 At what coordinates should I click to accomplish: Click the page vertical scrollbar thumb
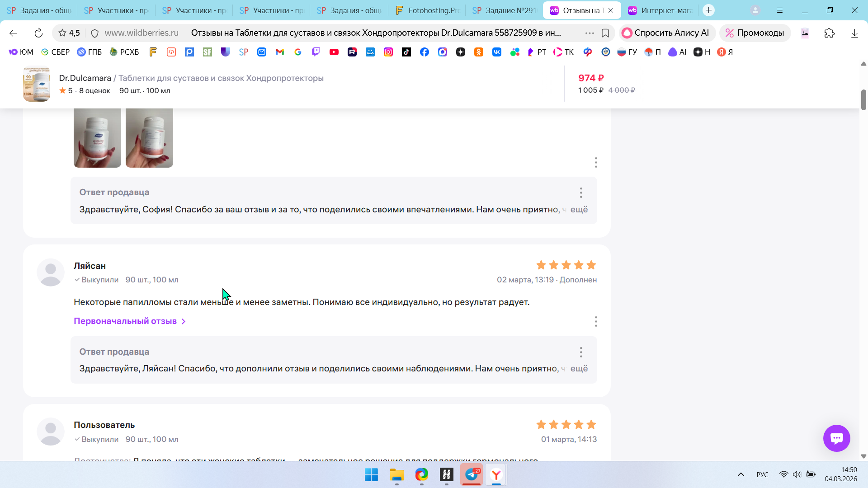pyautogui.click(x=863, y=99)
